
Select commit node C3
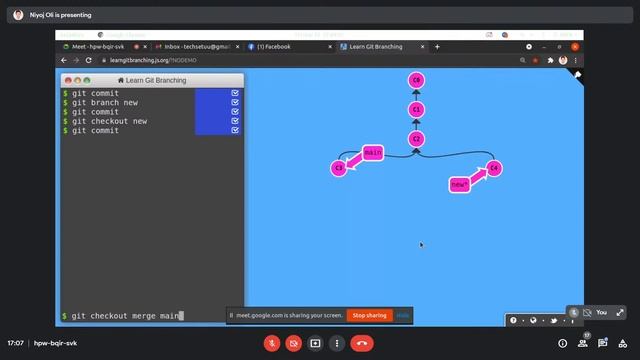click(x=339, y=168)
